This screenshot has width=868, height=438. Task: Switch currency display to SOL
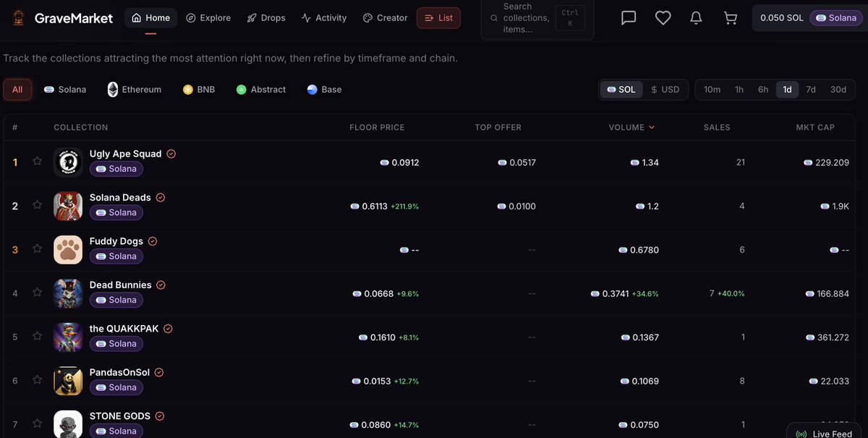621,90
